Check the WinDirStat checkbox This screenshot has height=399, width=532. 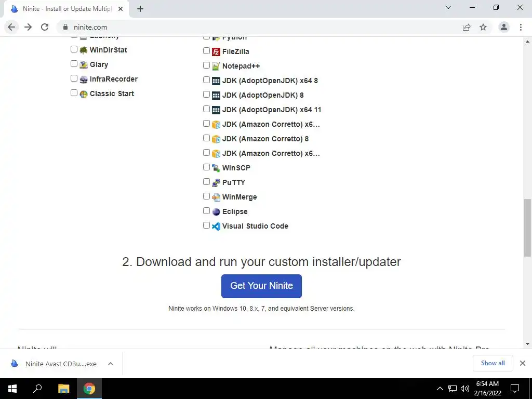pos(74,49)
